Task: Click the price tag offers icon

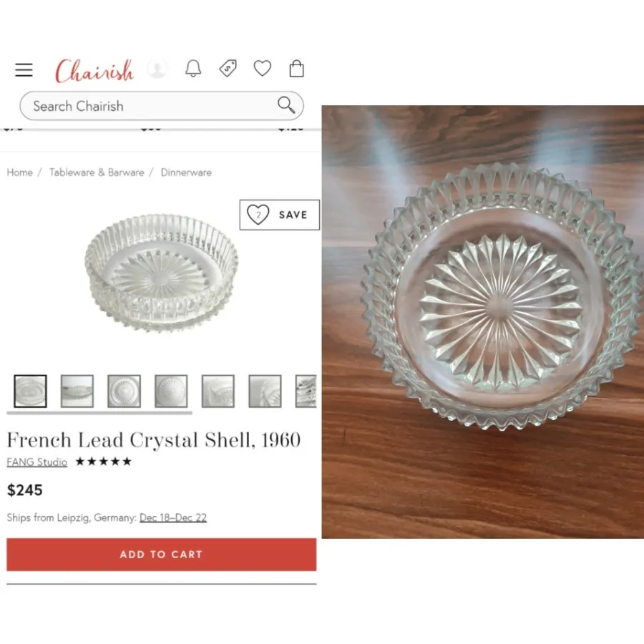Action: point(228,69)
